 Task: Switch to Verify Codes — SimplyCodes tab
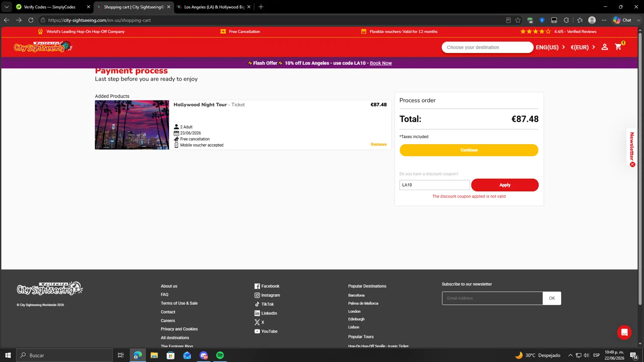(x=49, y=7)
